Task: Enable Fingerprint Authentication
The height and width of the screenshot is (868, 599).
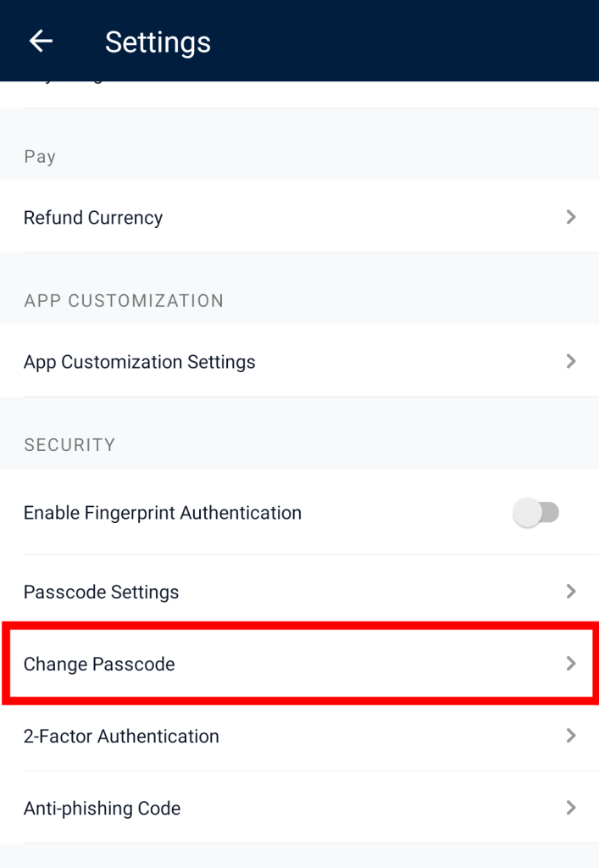Action: click(x=537, y=512)
